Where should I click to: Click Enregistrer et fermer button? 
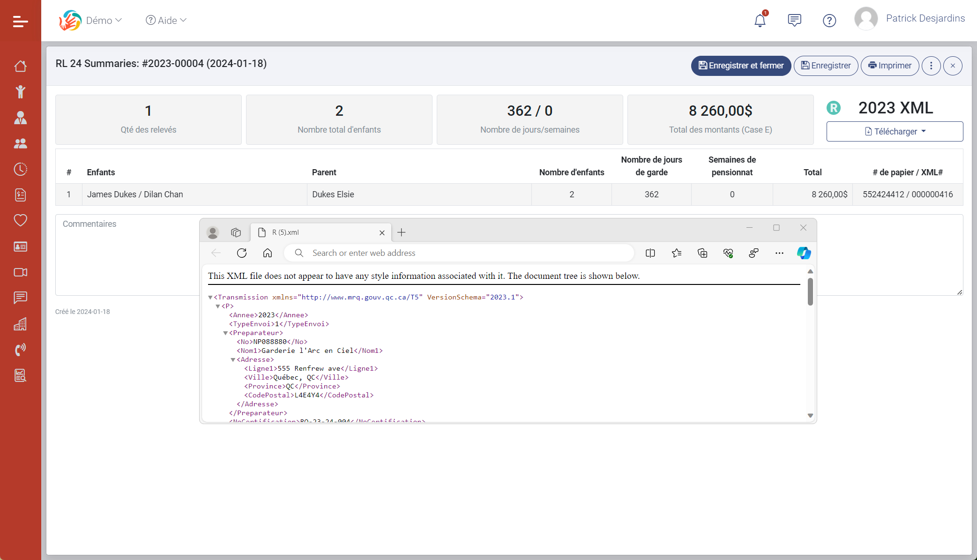click(740, 66)
